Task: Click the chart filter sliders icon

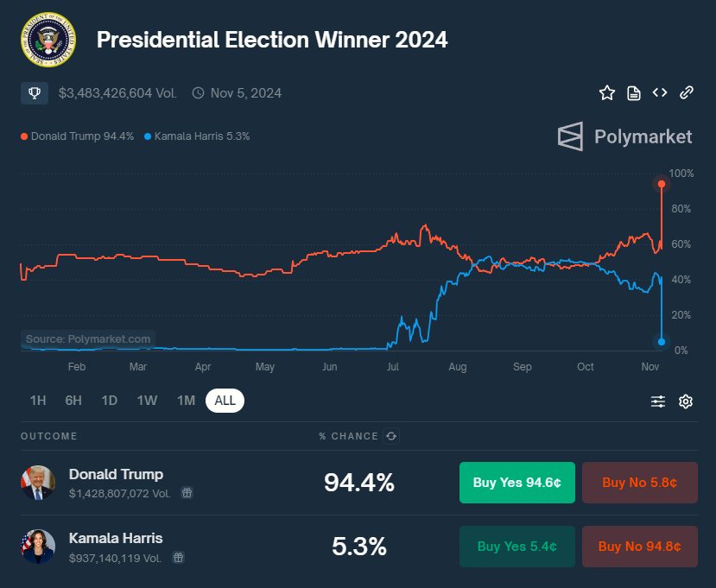Action: tap(658, 401)
